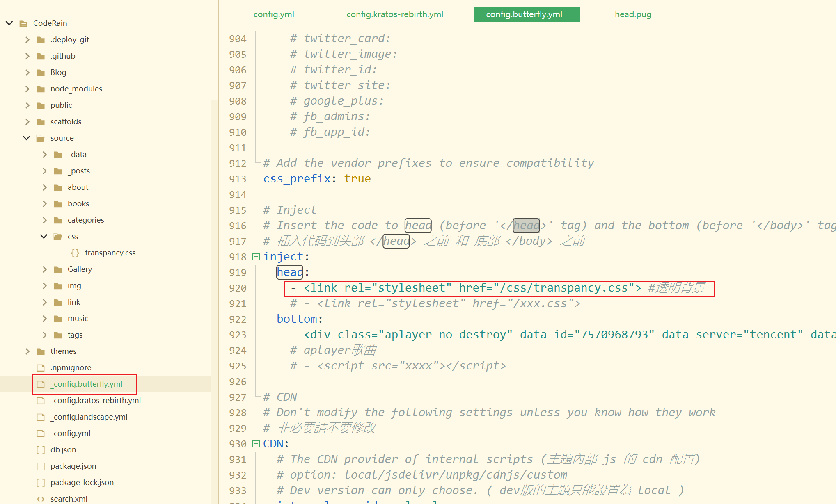Click the node_modules folder icon

[x=41, y=89]
